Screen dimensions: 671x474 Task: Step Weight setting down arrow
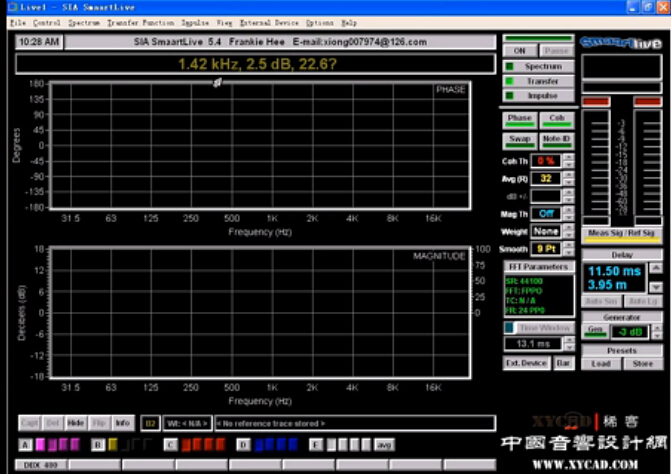(568, 235)
